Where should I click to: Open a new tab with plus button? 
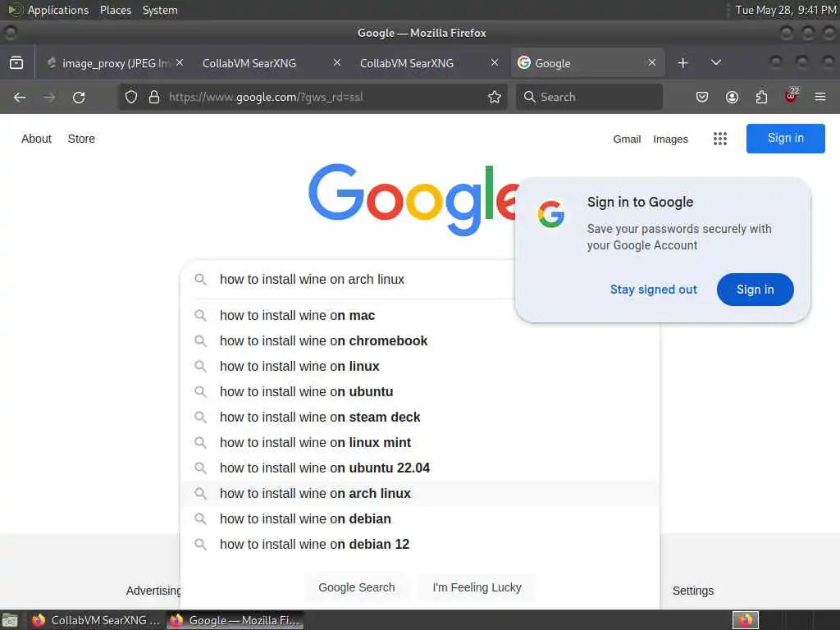coord(682,63)
